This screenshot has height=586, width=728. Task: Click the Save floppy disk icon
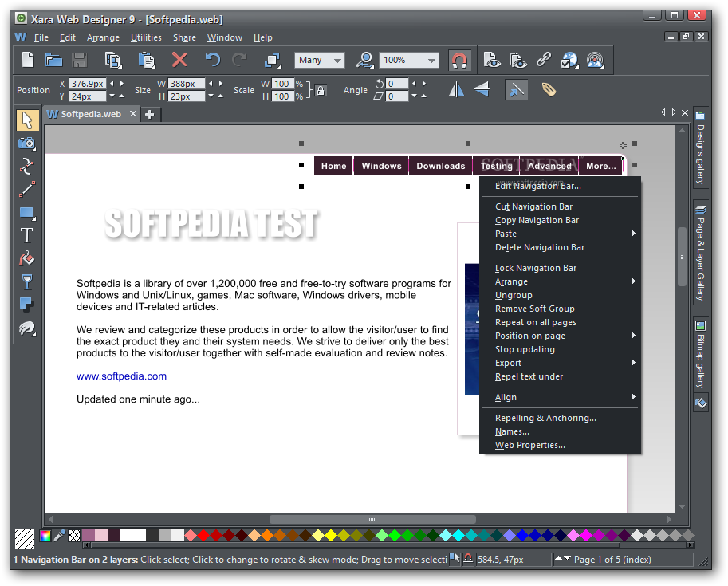(80, 60)
